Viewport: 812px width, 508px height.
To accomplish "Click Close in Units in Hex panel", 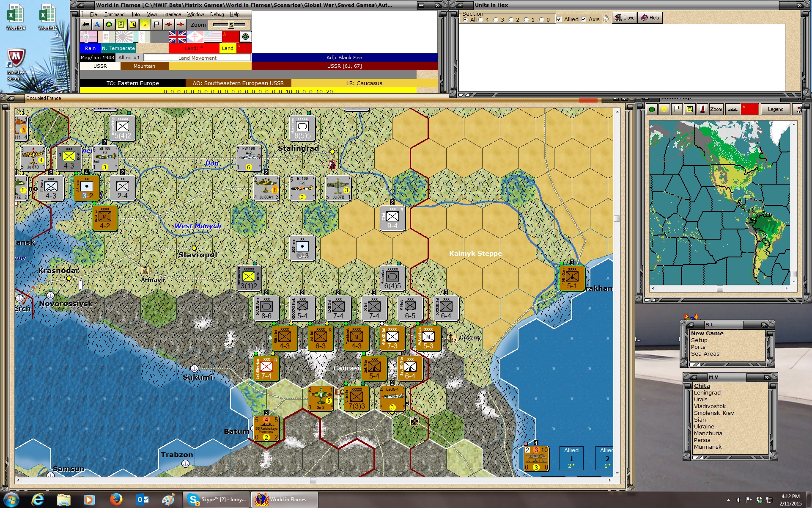I will coord(625,18).
